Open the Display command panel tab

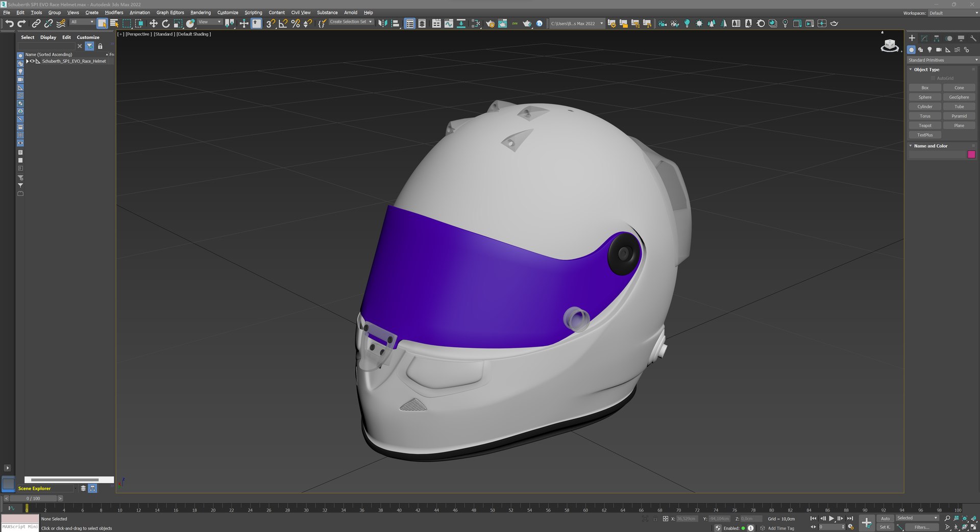(x=961, y=38)
